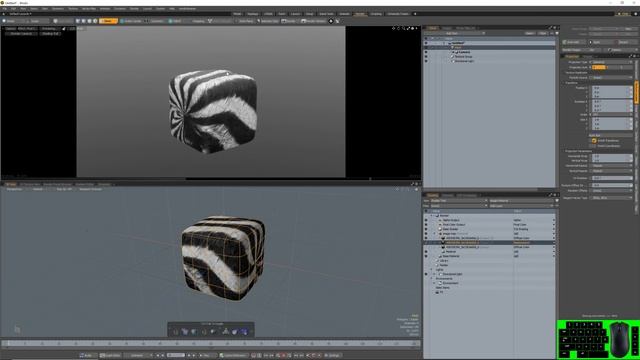640x360 pixels.
Task: Toggle visibility of Base Material layer
Action: pyautogui.click(x=426, y=256)
